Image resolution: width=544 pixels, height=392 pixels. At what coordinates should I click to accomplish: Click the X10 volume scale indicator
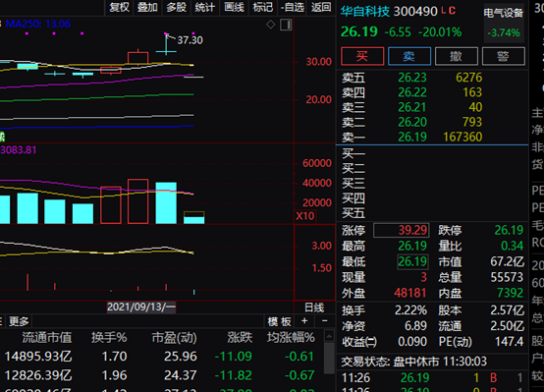tap(305, 216)
